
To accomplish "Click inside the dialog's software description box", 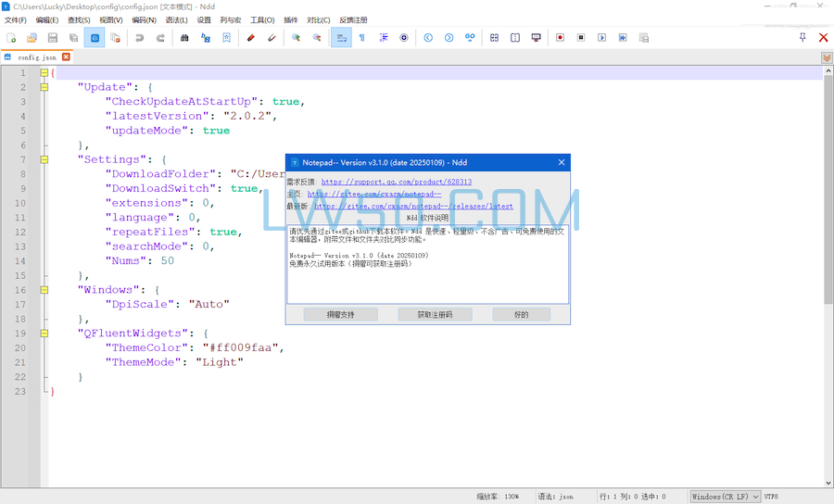I will [427, 264].
